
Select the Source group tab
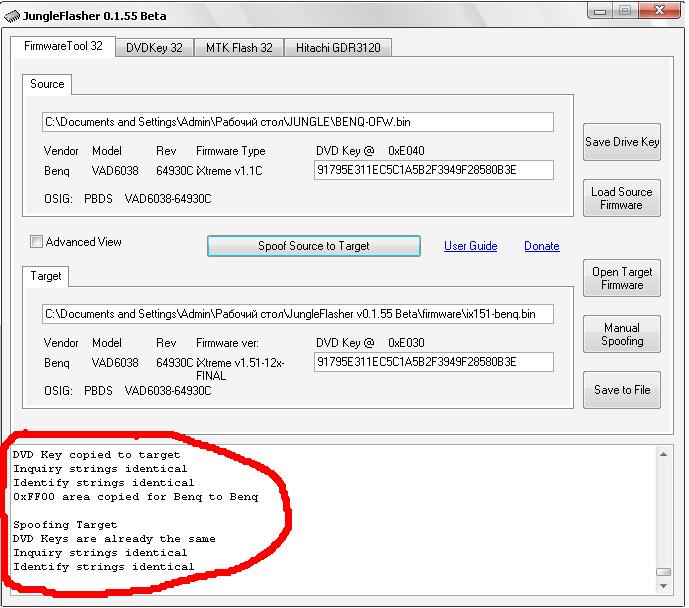tap(47, 84)
